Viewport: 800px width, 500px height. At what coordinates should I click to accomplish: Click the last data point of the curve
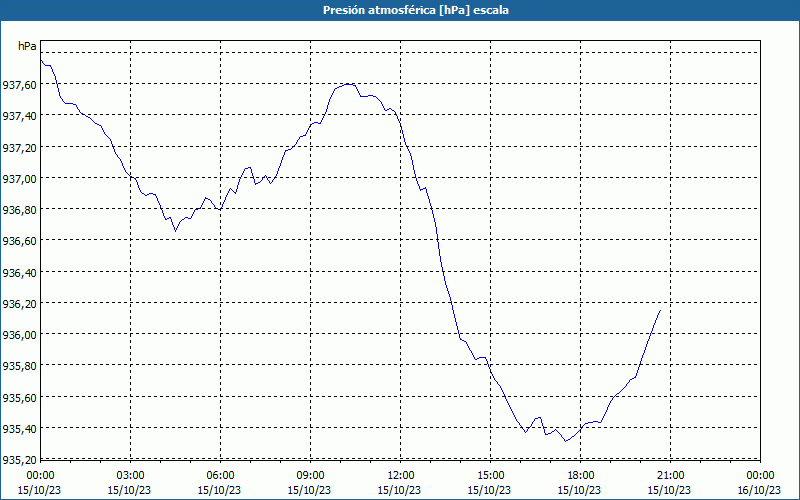(660, 310)
